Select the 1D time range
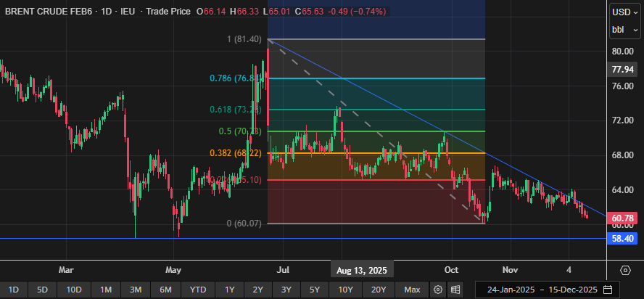The width and height of the screenshot is (644, 299). [14, 290]
